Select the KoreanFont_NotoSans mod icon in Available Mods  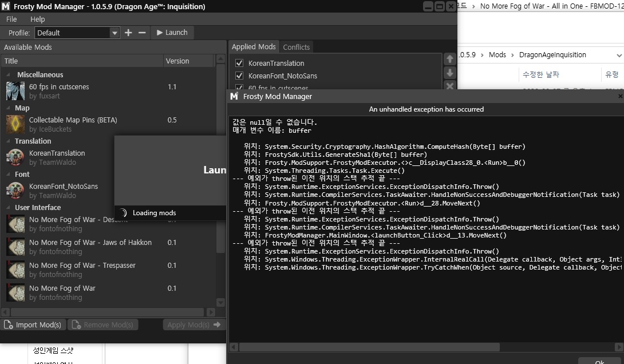coord(15,191)
